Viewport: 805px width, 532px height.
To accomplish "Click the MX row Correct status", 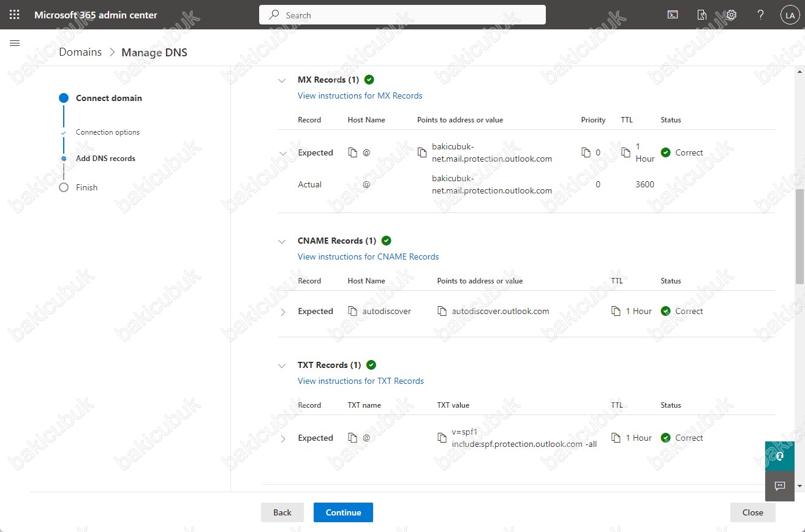I will tap(682, 152).
